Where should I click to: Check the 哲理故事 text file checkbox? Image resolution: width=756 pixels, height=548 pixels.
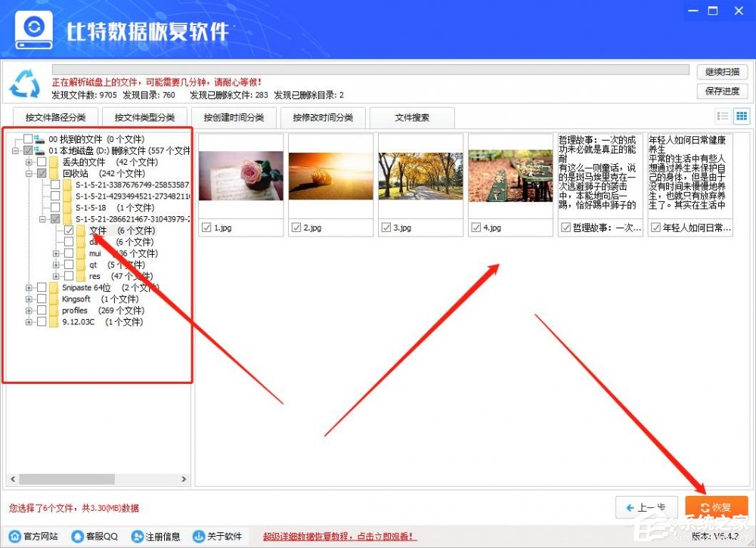(x=565, y=227)
